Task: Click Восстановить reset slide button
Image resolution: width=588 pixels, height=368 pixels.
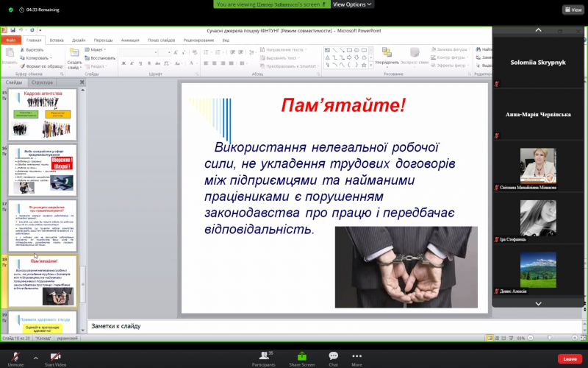Action: pyautogui.click(x=100, y=58)
